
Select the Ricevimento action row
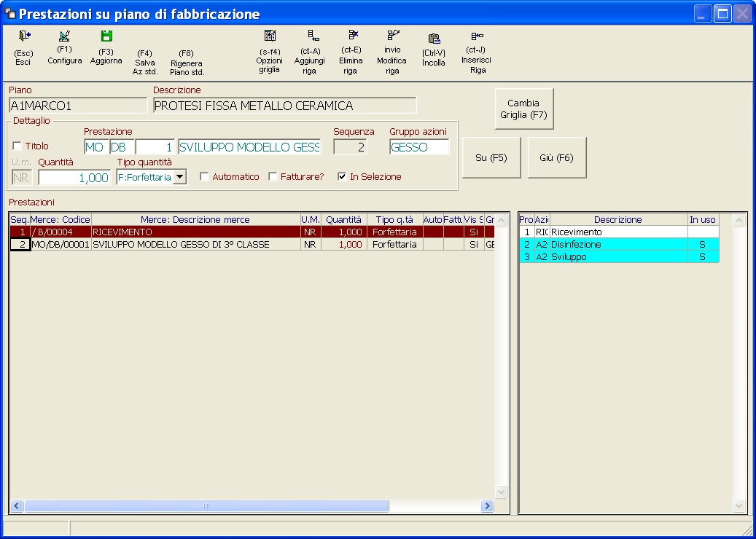click(619, 232)
